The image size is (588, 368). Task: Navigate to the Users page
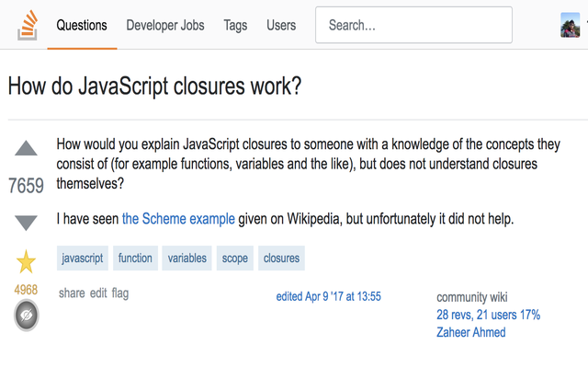281,26
